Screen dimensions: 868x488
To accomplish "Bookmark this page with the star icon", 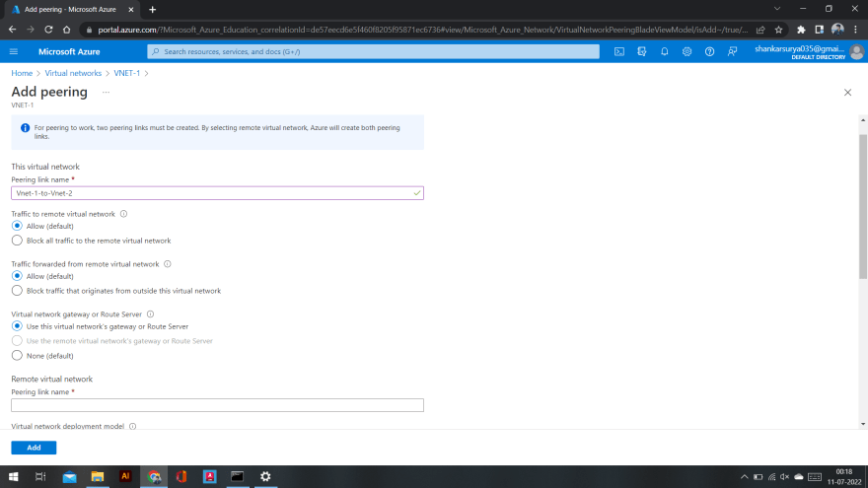I will 779,30.
